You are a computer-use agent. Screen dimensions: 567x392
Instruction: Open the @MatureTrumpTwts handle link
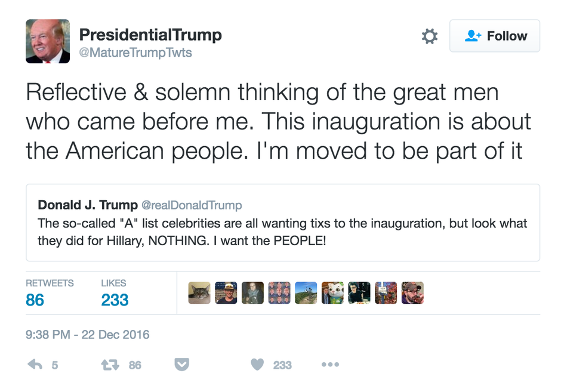pyautogui.click(x=135, y=53)
